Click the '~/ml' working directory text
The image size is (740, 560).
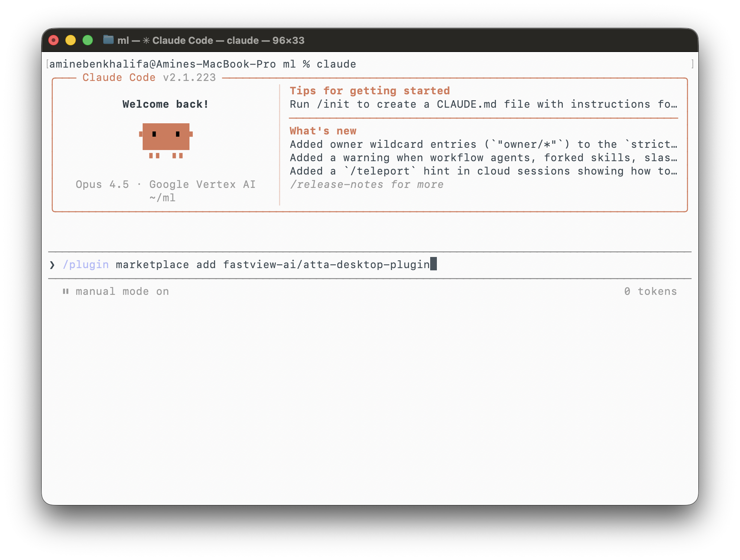pyautogui.click(x=162, y=198)
